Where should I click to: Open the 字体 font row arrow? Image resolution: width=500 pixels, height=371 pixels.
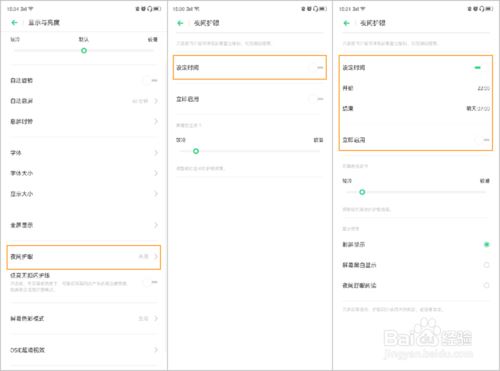(156, 153)
